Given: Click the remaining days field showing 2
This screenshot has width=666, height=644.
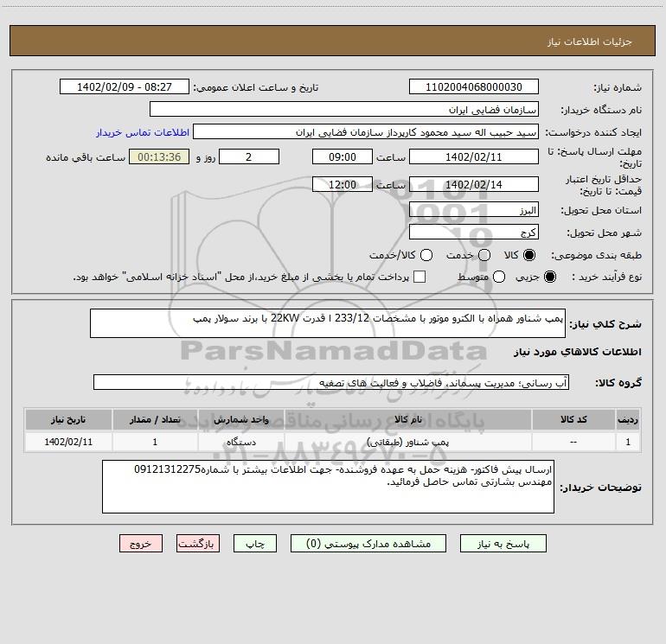Looking at the screenshot, I should click(x=249, y=156).
